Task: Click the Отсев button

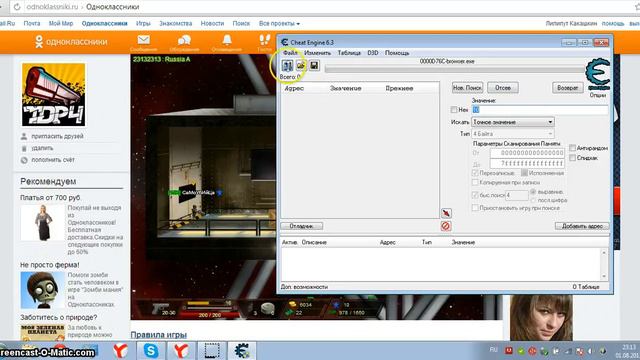Action: [x=503, y=87]
